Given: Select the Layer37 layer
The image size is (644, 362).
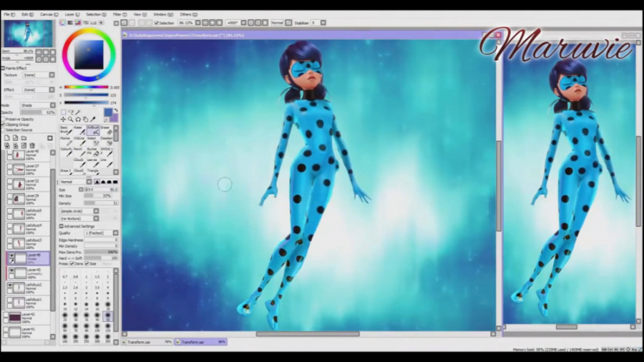Looking at the screenshot, I should 28,169.
